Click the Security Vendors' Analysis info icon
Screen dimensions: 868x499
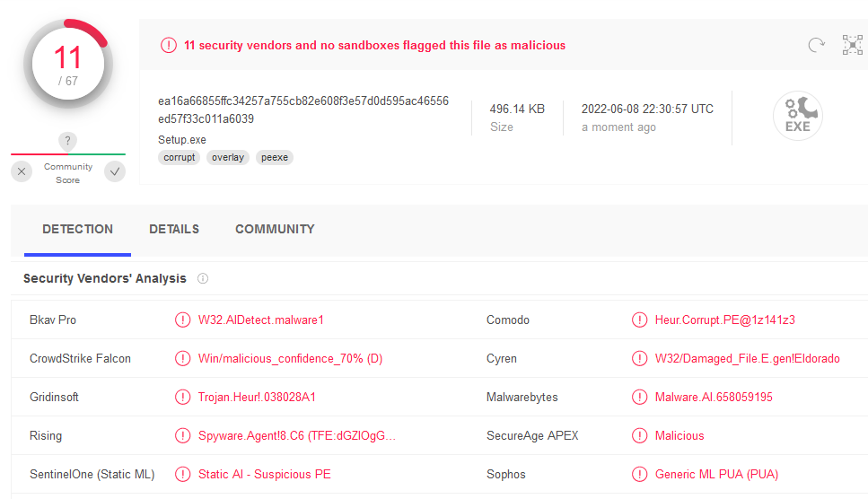tap(203, 278)
